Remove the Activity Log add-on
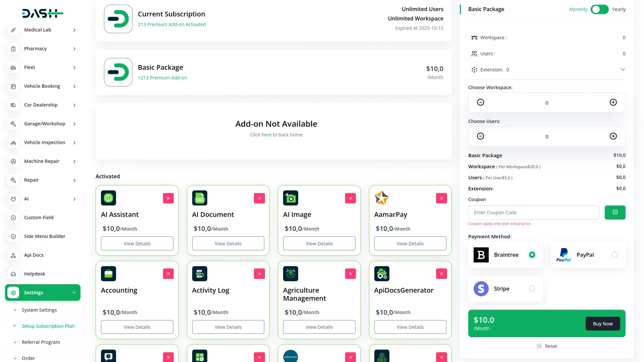This screenshot has width=644, height=362. 259,274
